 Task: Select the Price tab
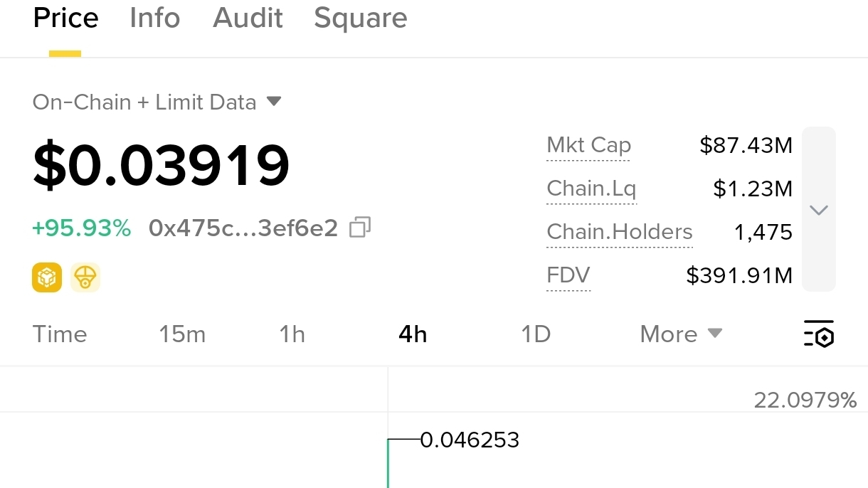pos(65,18)
